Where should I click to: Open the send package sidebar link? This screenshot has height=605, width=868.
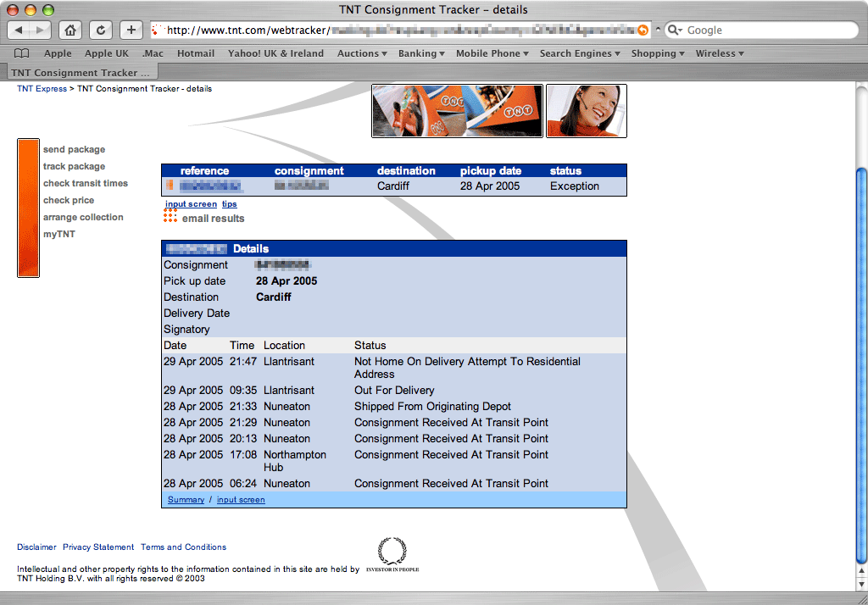pyautogui.click(x=75, y=149)
